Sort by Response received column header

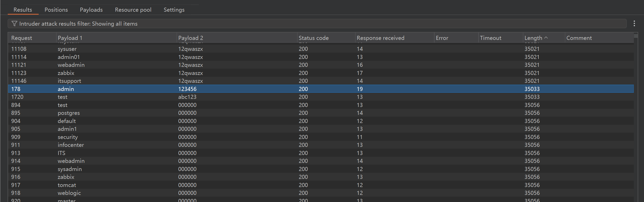coord(380,38)
